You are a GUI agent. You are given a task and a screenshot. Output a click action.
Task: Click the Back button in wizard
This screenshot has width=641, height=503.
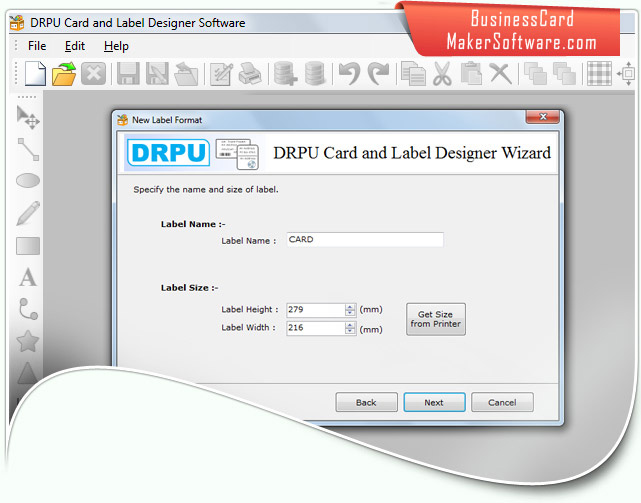point(366,402)
